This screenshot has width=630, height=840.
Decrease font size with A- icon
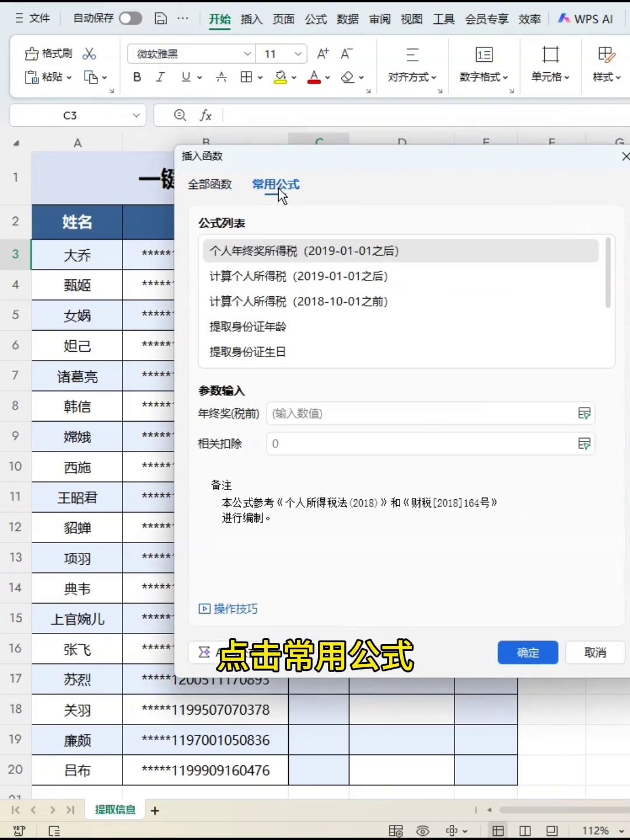346,54
